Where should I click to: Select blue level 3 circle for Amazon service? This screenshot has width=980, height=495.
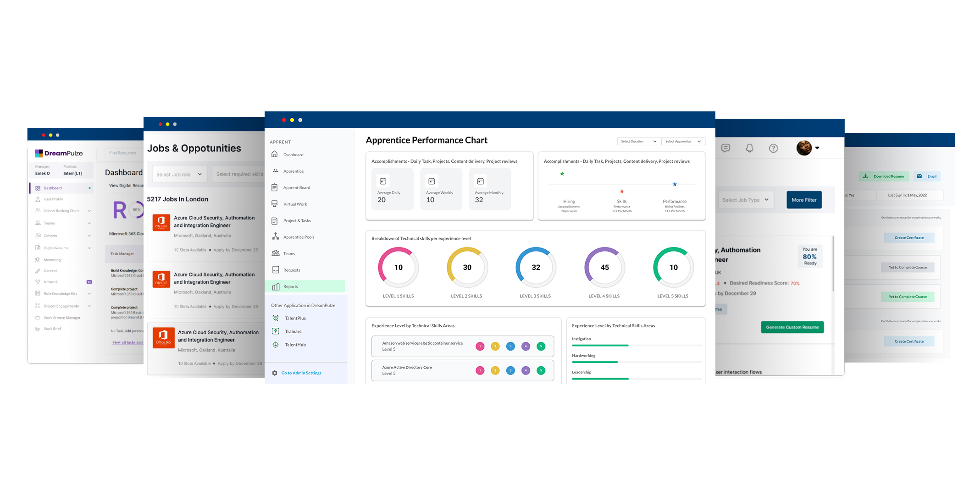coord(510,346)
